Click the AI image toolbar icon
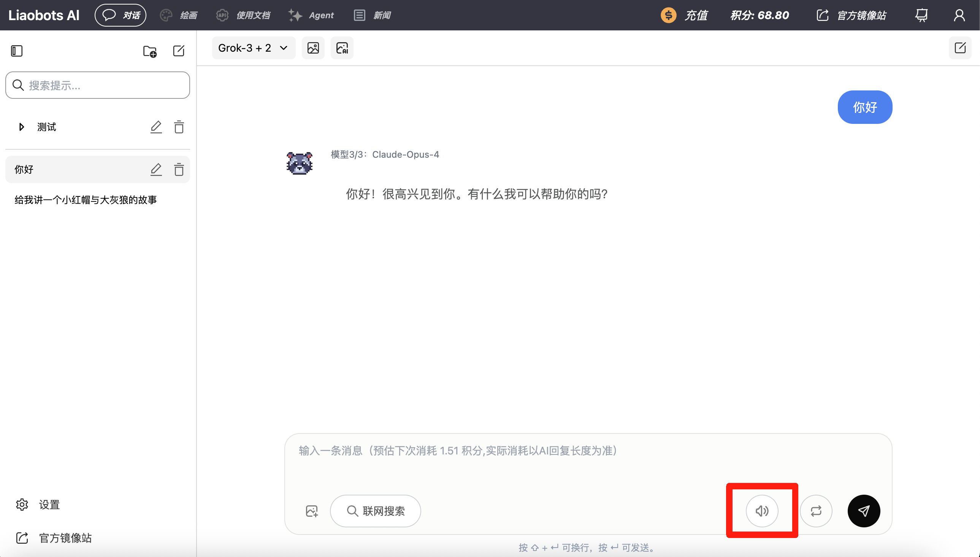 [x=342, y=48]
